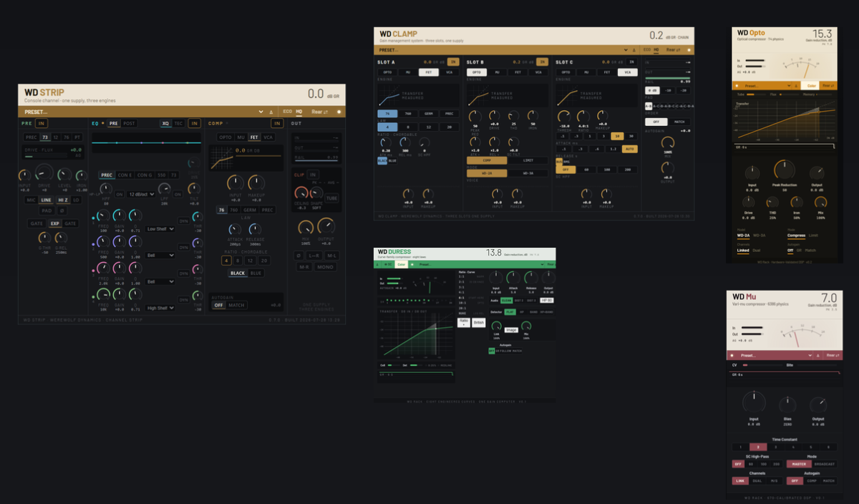Enable the PAD switch in WD Strip
859x504 pixels.
(47, 210)
